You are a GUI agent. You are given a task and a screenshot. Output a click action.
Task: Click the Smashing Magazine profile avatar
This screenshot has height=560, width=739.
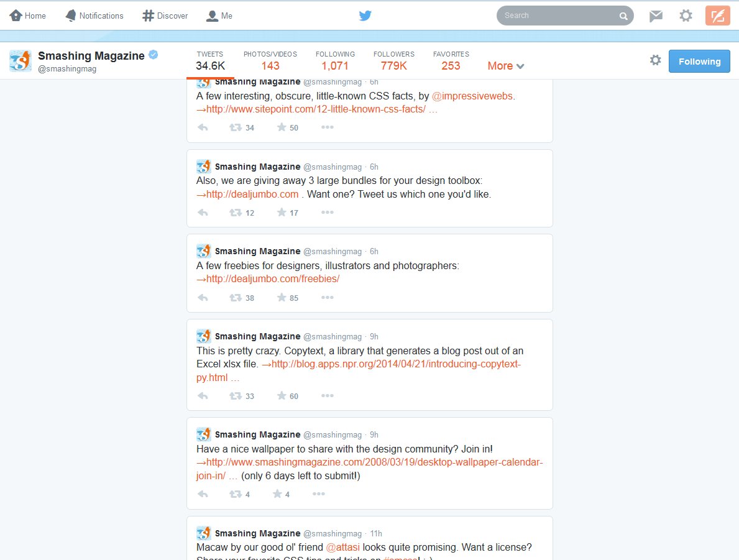click(20, 60)
